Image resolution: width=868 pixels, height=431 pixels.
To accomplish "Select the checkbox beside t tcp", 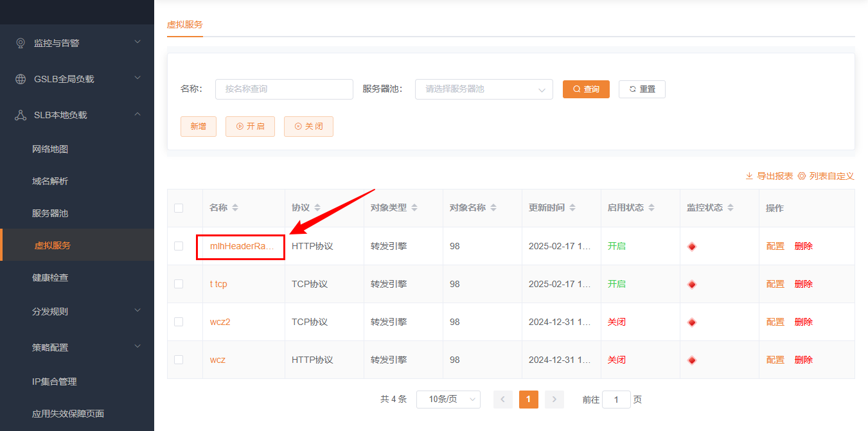I will pos(179,284).
